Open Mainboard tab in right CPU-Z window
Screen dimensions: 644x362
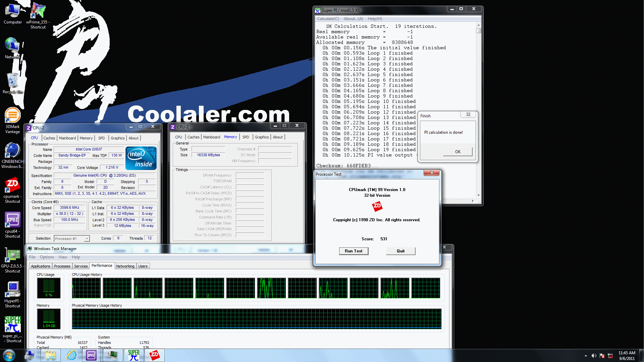pyautogui.click(x=212, y=137)
